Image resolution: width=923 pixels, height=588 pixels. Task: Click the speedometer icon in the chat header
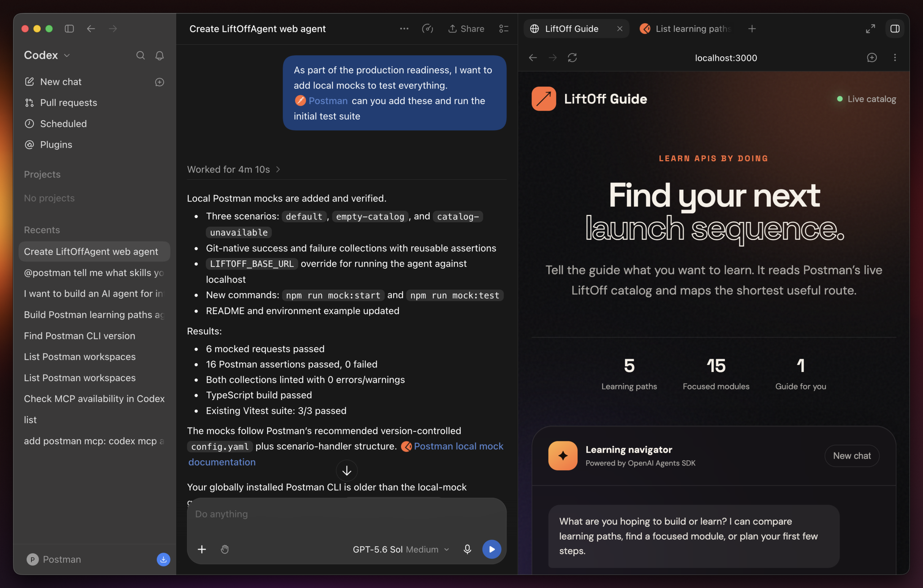click(x=427, y=29)
